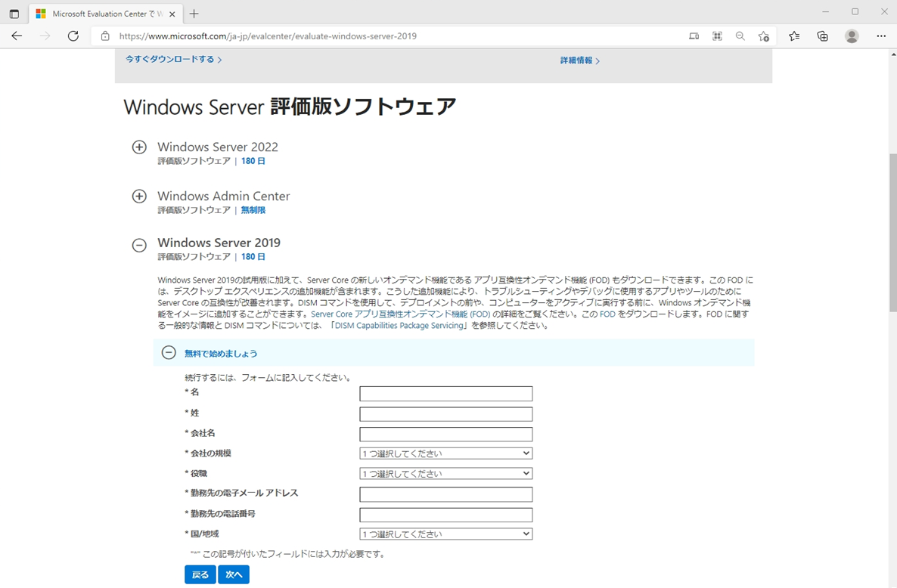Screen dimensions: 897x588
Task: Click the zoom magnifier icon in address bar
Action: (x=740, y=36)
